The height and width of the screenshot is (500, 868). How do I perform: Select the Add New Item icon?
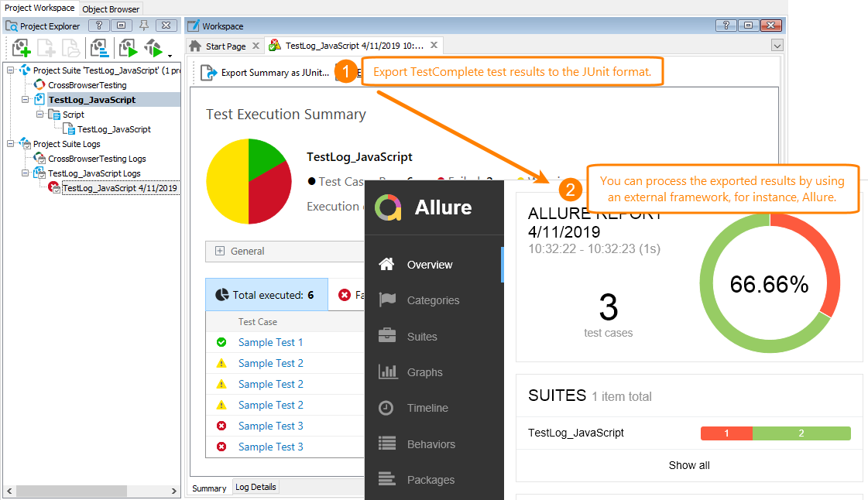[21, 48]
